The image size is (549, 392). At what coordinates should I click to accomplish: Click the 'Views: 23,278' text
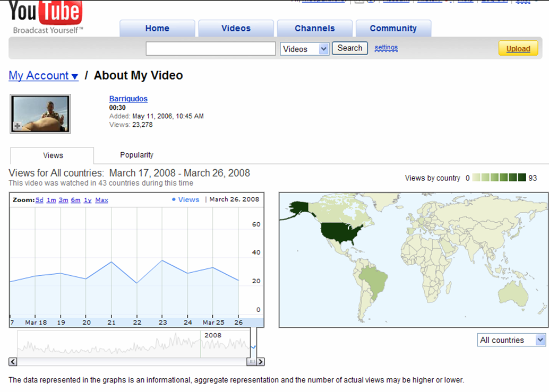(131, 125)
